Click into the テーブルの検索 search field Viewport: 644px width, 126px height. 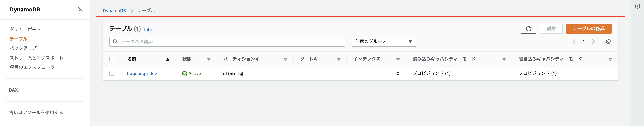230,42
